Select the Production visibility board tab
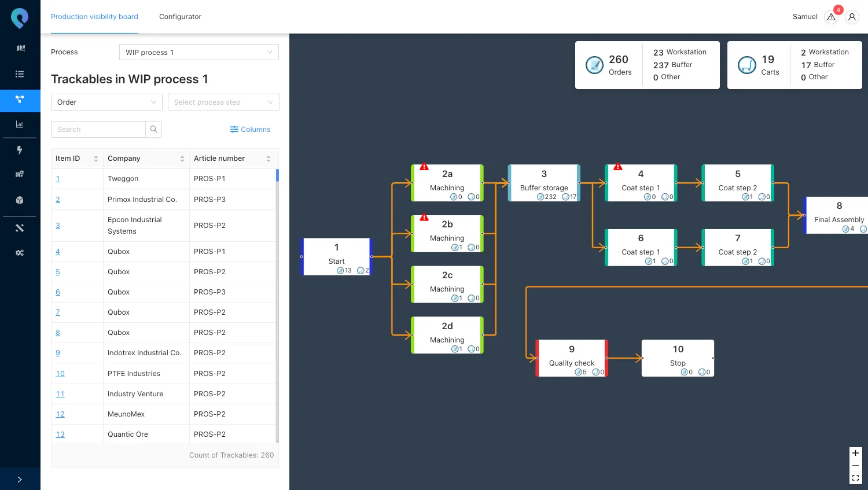This screenshot has width=868, height=490. tap(94, 17)
